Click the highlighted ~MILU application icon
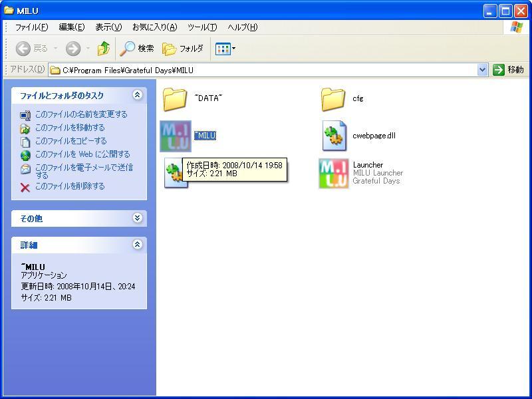This screenshot has width=532, height=399. tap(176, 136)
